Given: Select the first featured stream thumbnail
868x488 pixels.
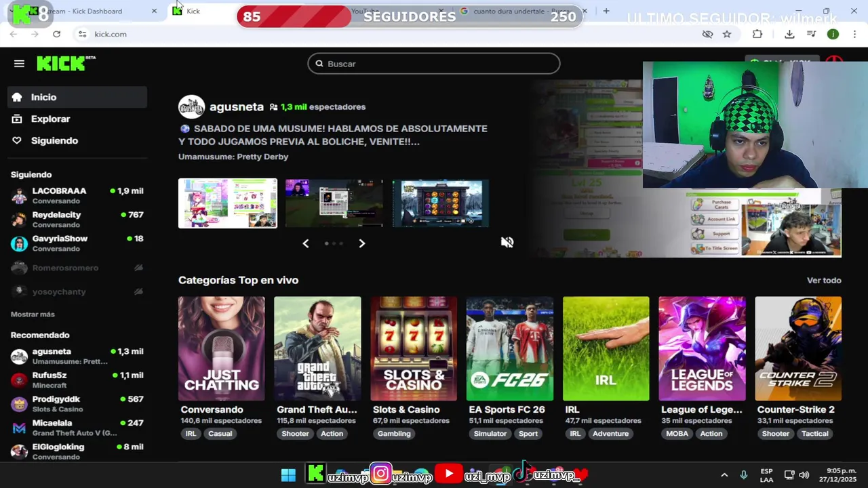Looking at the screenshot, I should (228, 203).
